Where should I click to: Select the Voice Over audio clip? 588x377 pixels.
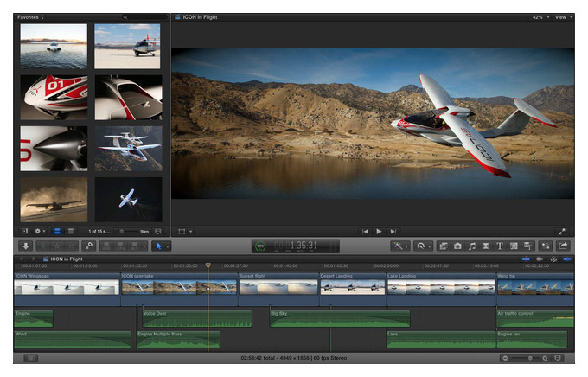197,318
